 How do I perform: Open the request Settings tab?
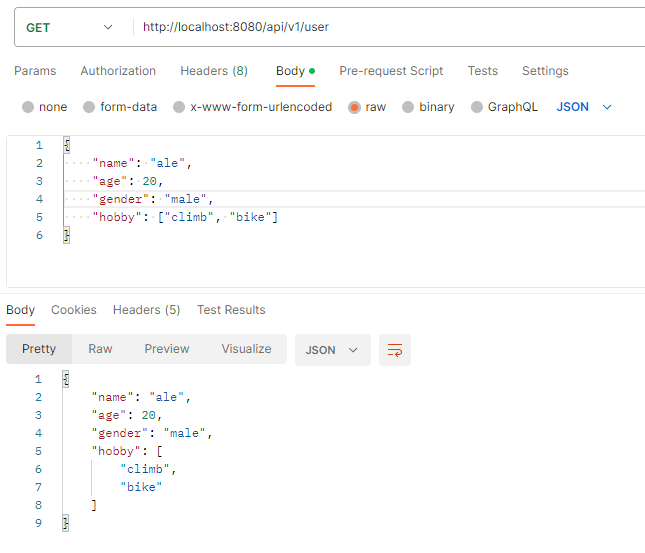point(545,71)
